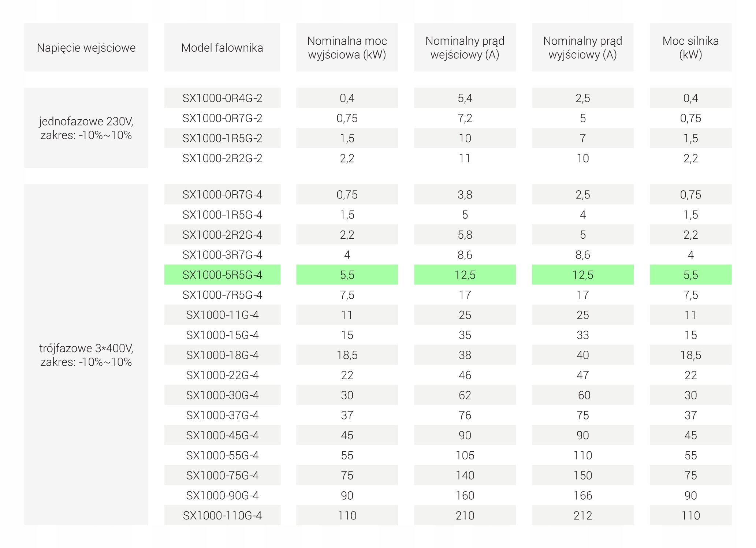Click the 'Nominalny prąd wejściowy (A)' header
Image resolution: width=756 pixels, height=548 pixels.
[x=465, y=48]
